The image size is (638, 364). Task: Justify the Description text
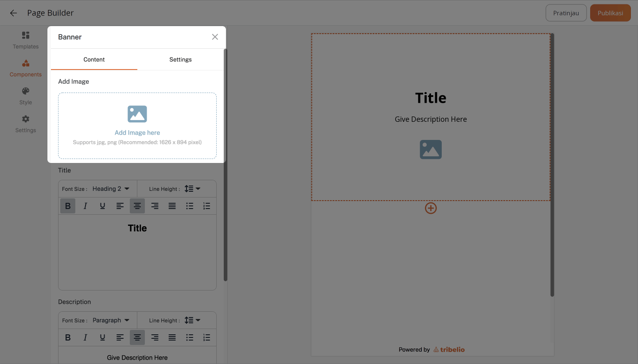click(172, 337)
